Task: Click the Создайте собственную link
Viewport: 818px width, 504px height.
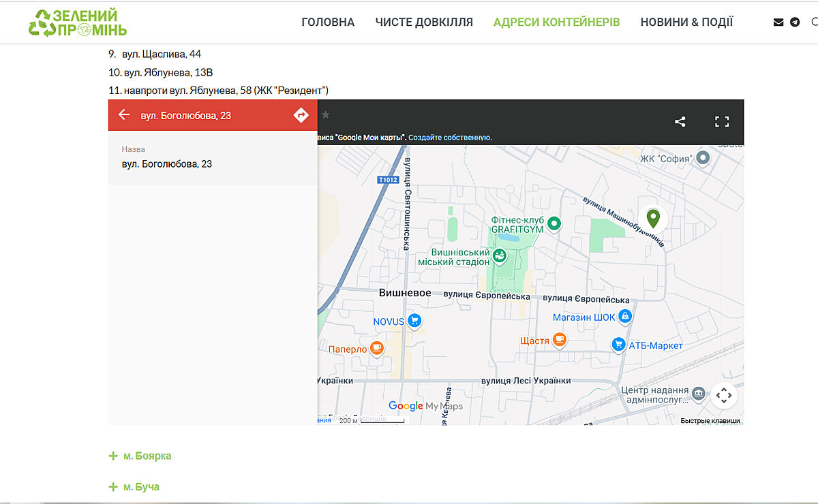Action: coord(450,138)
